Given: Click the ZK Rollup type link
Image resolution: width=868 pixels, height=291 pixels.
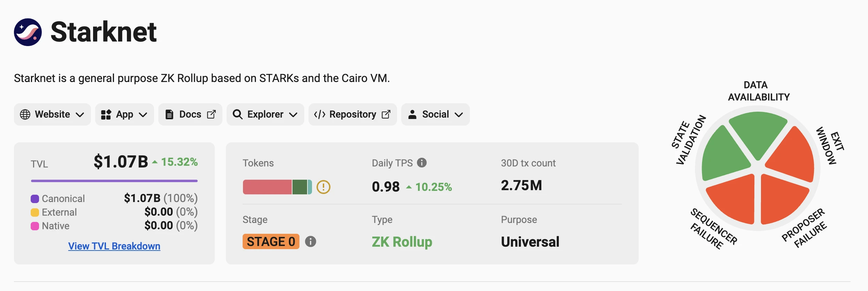Looking at the screenshot, I should [x=402, y=241].
